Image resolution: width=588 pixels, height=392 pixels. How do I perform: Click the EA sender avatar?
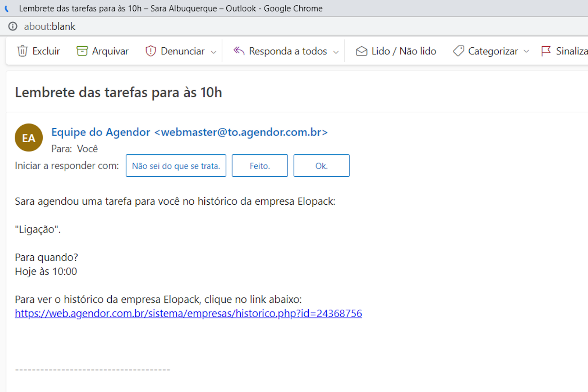29,138
